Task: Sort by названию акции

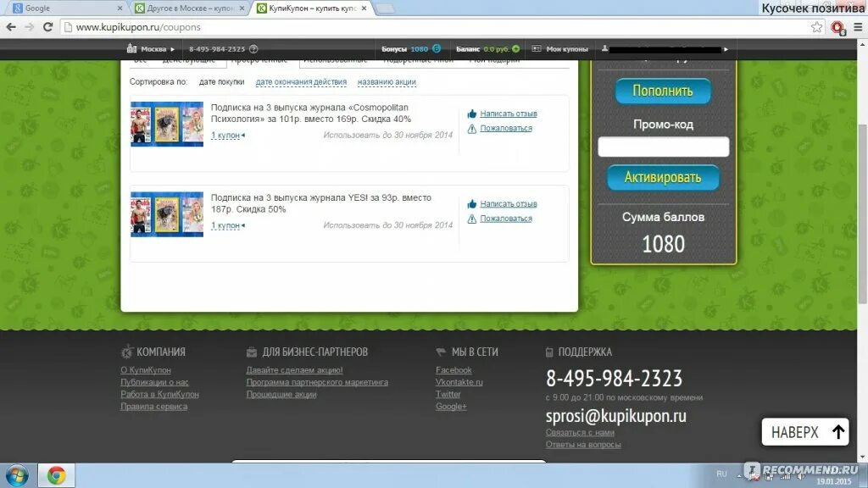Action: [387, 82]
